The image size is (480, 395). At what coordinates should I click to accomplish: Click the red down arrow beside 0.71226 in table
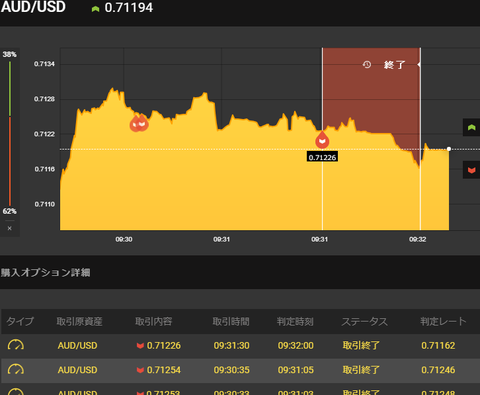(x=140, y=346)
